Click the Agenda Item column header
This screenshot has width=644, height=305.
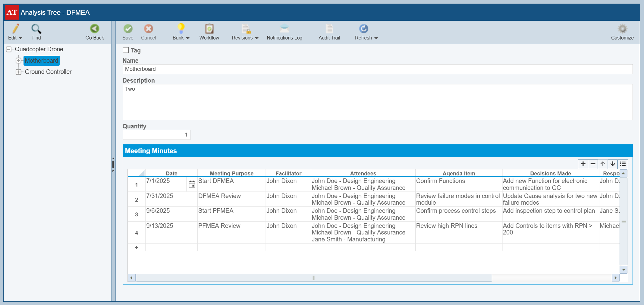[459, 173]
